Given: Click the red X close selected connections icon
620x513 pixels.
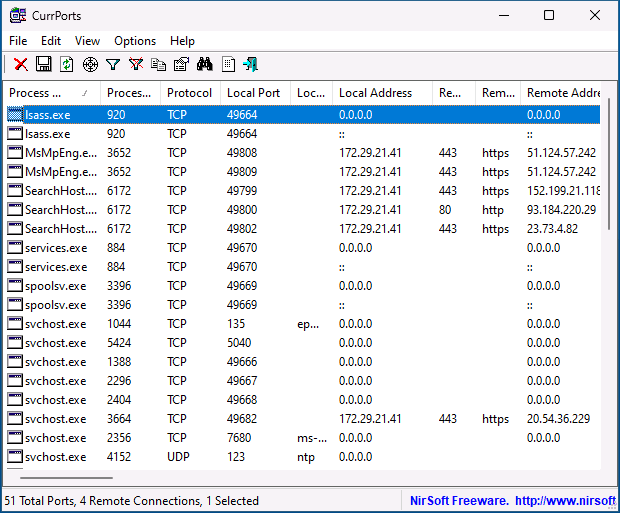Looking at the screenshot, I should click(x=20, y=65).
